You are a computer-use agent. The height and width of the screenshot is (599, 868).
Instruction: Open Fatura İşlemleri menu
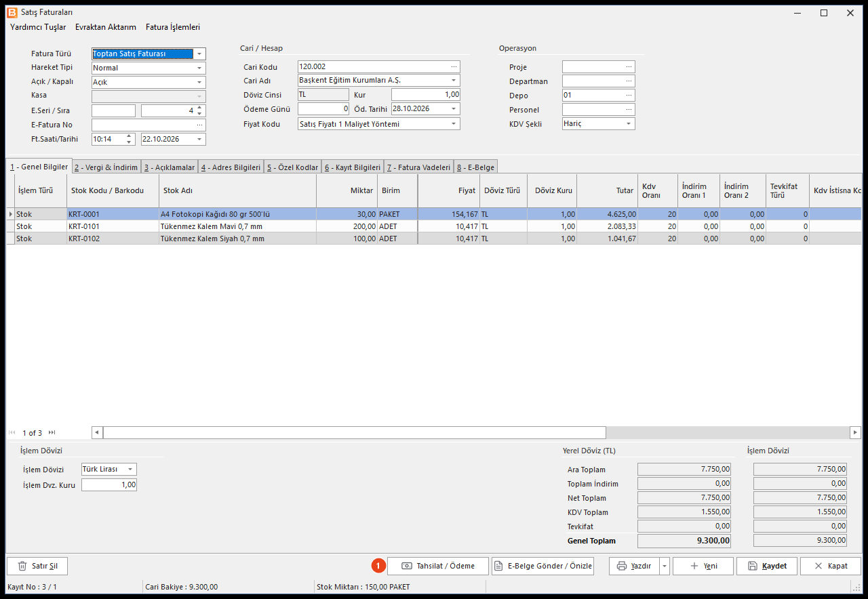[x=173, y=27]
